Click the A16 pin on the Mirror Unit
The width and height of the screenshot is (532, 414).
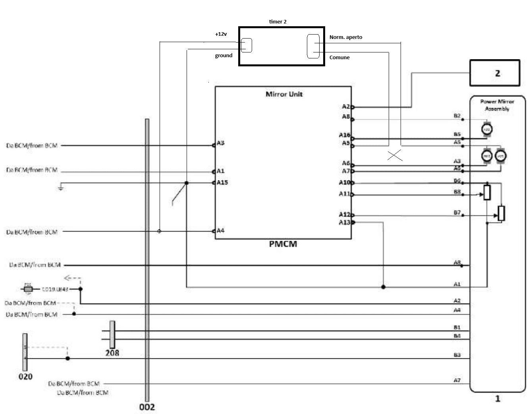(345, 135)
